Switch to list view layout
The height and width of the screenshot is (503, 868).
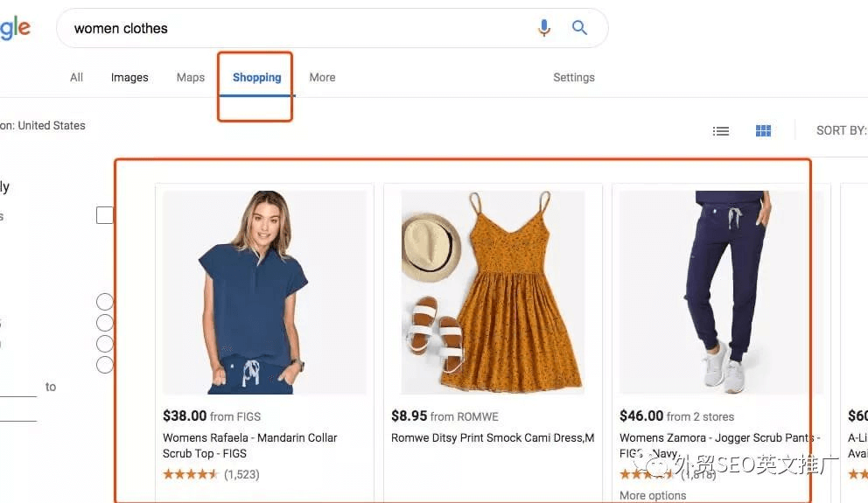(x=721, y=131)
